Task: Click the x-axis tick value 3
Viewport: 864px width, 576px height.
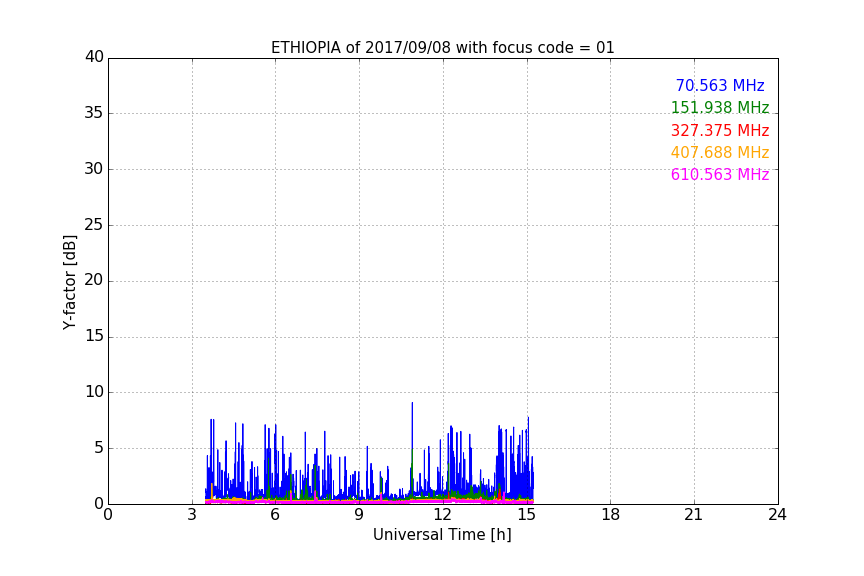Action: click(192, 515)
